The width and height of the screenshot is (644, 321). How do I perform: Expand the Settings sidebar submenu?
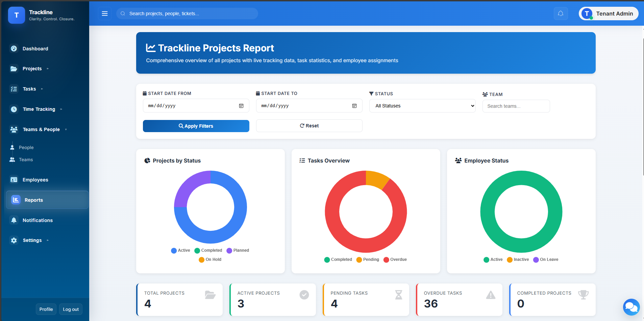[x=32, y=240]
